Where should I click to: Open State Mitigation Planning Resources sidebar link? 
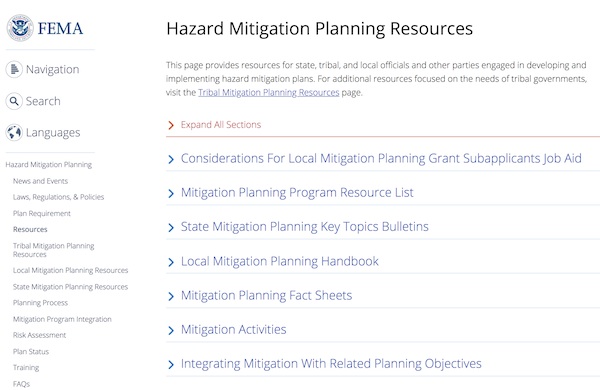point(70,287)
